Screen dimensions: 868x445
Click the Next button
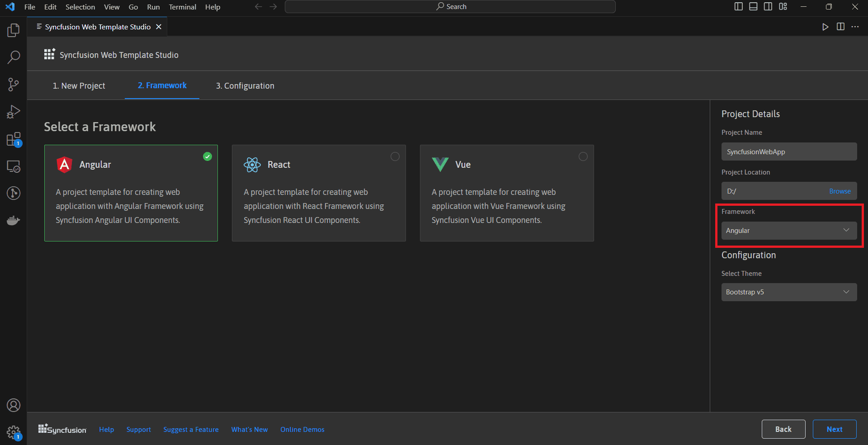coord(835,429)
